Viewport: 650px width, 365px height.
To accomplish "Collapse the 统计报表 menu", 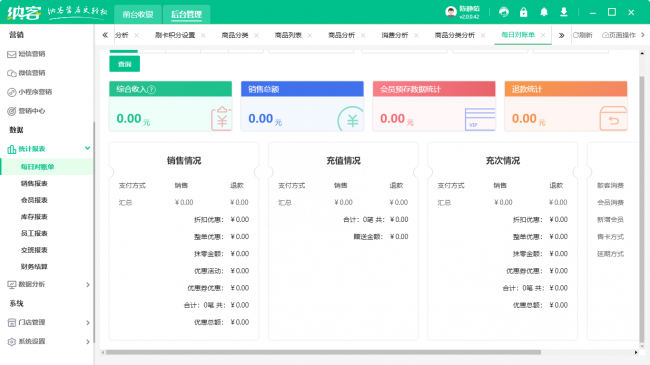I will coord(87,148).
